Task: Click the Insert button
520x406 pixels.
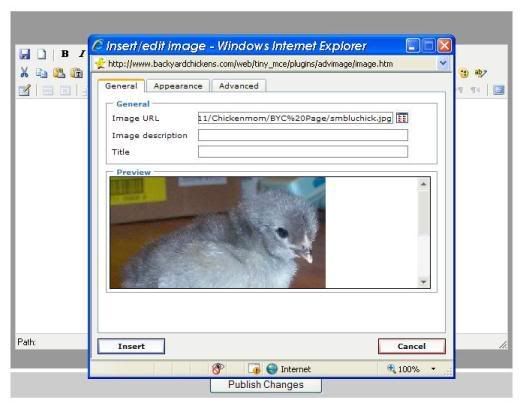Action: 131,346
